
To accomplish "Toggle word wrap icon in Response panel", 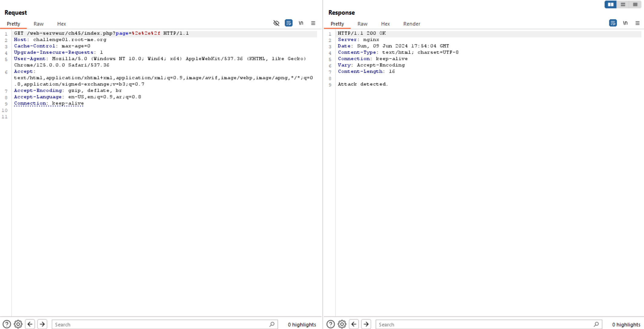I will click(x=613, y=23).
